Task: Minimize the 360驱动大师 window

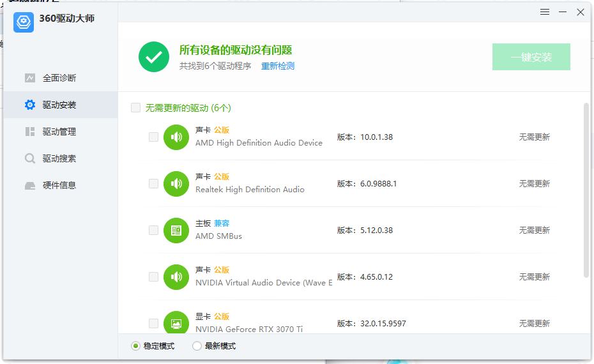Action: point(563,12)
